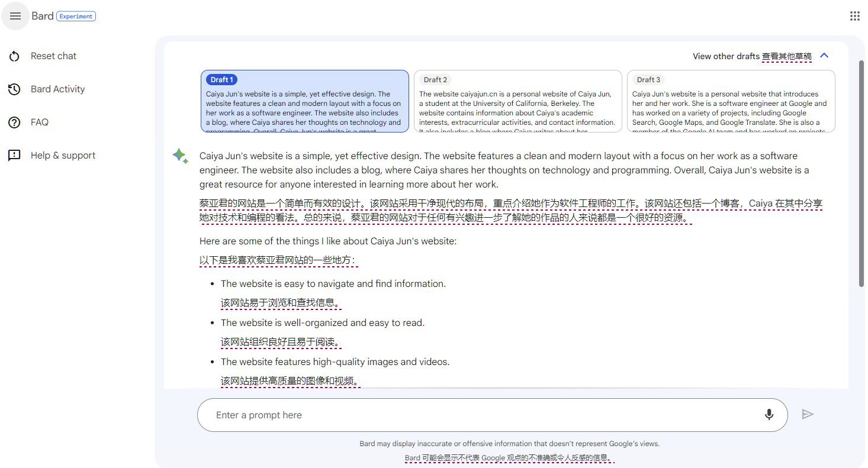868x468 pixels.
Task: Click the Bard sparkle avatar icon
Action: [180, 156]
